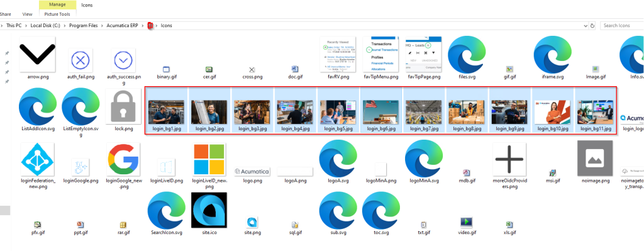
Task: Expand the address bar history dropdown
Action: (586, 25)
